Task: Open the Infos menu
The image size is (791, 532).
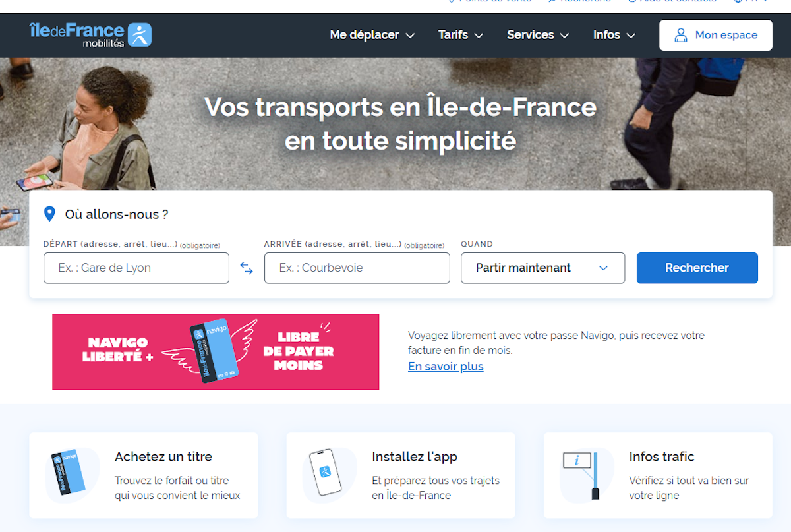Action: 614,35
